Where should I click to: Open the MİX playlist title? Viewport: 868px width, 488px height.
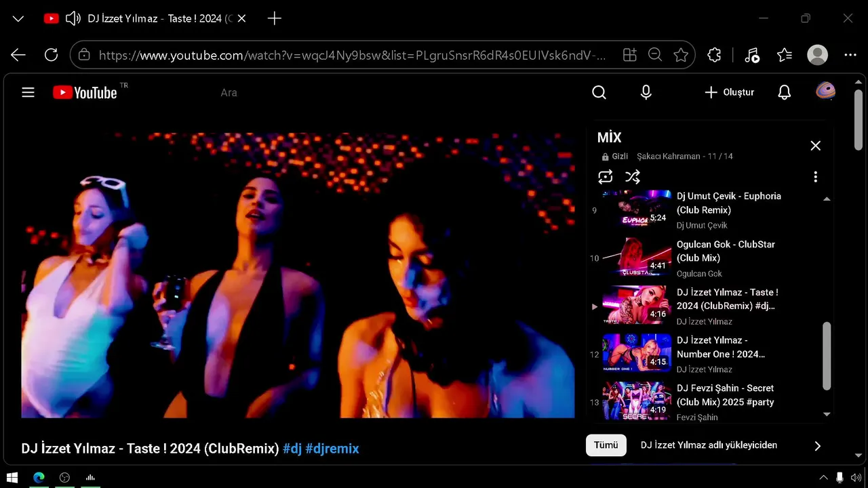[x=609, y=138]
